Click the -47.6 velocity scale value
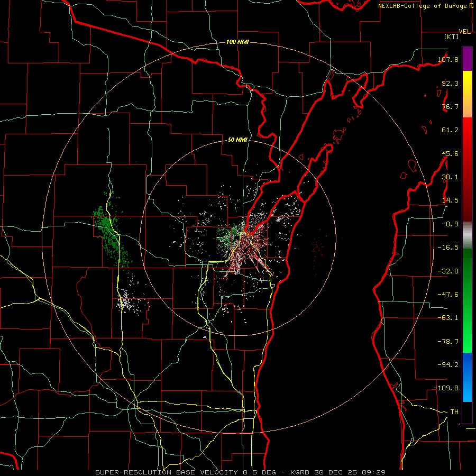Screen dimensions: 476x476 (448, 295)
